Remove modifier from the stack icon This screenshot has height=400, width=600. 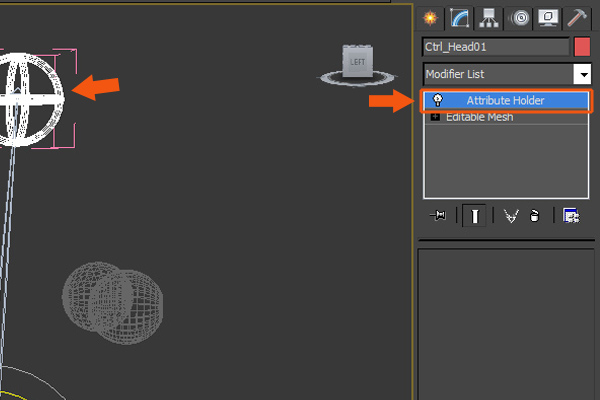click(x=534, y=216)
